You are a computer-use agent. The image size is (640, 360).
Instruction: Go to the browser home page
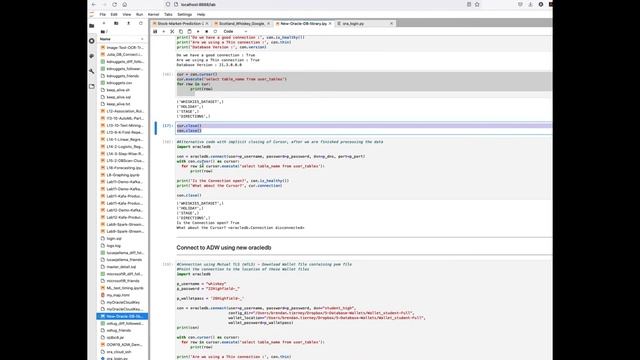124,4
